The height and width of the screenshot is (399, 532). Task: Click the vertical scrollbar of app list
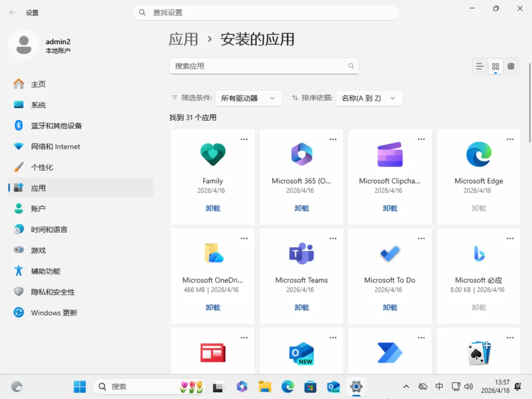(530, 103)
